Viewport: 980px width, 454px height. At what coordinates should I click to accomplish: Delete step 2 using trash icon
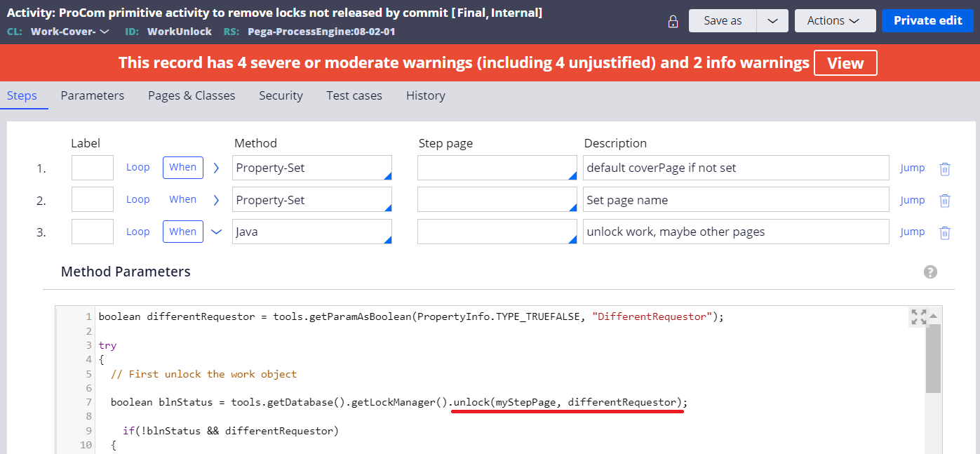(x=945, y=201)
